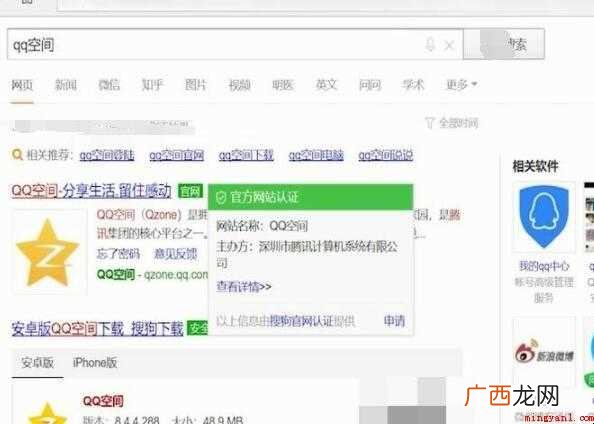This screenshot has width=594, height=424.
Task: Open related search qq空间官网
Action: point(177,155)
